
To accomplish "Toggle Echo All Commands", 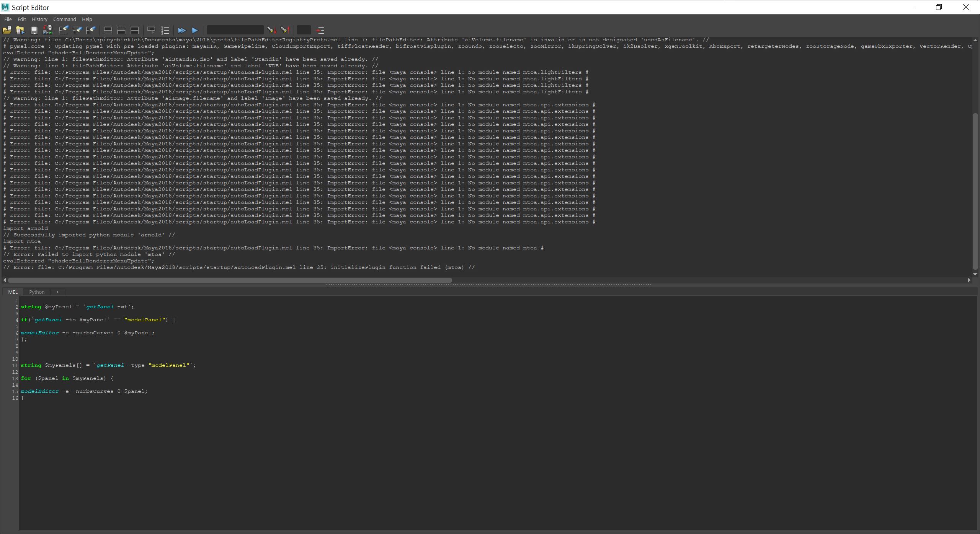I will (x=150, y=30).
